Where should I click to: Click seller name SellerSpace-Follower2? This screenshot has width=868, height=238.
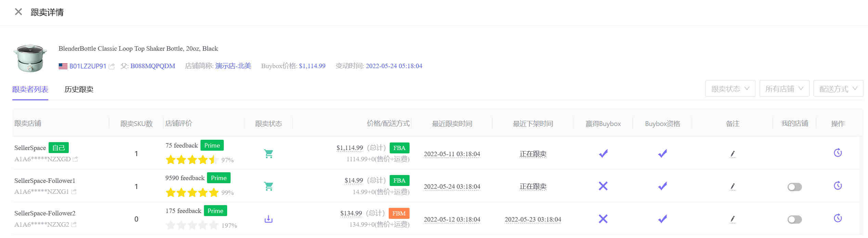pos(45,213)
